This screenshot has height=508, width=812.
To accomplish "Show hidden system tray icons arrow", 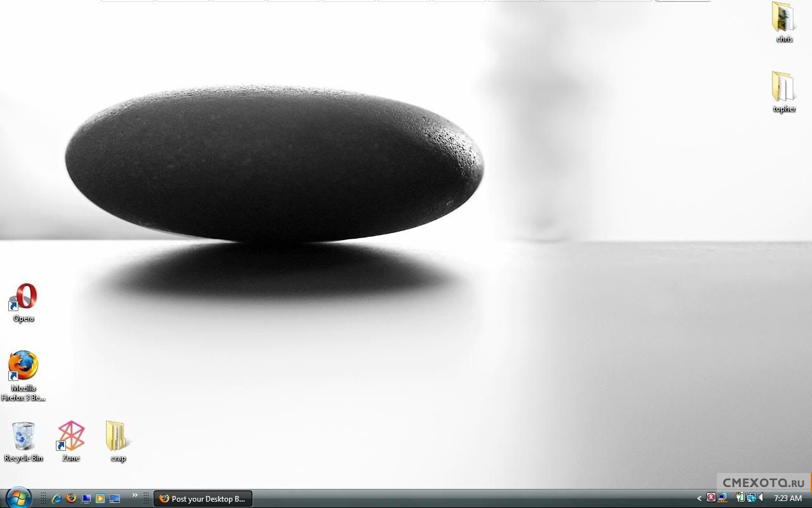I will pyautogui.click(x=700, y=498).
